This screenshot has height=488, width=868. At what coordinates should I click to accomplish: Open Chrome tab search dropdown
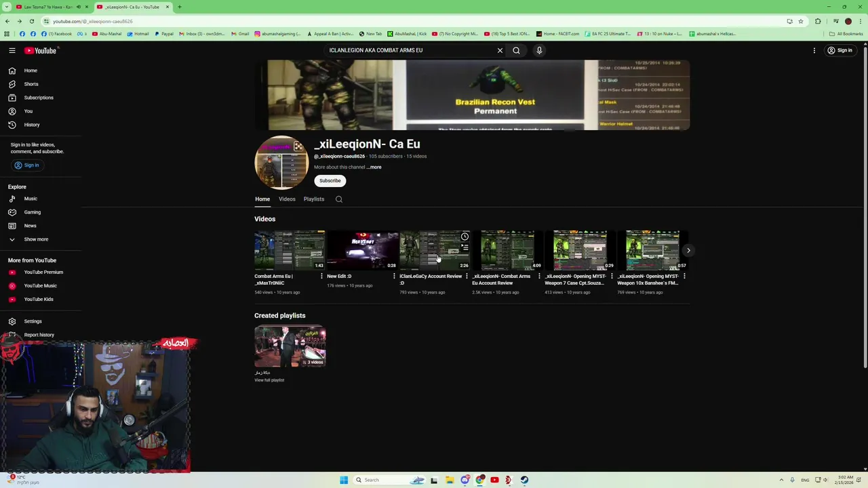tap(7, 7)
